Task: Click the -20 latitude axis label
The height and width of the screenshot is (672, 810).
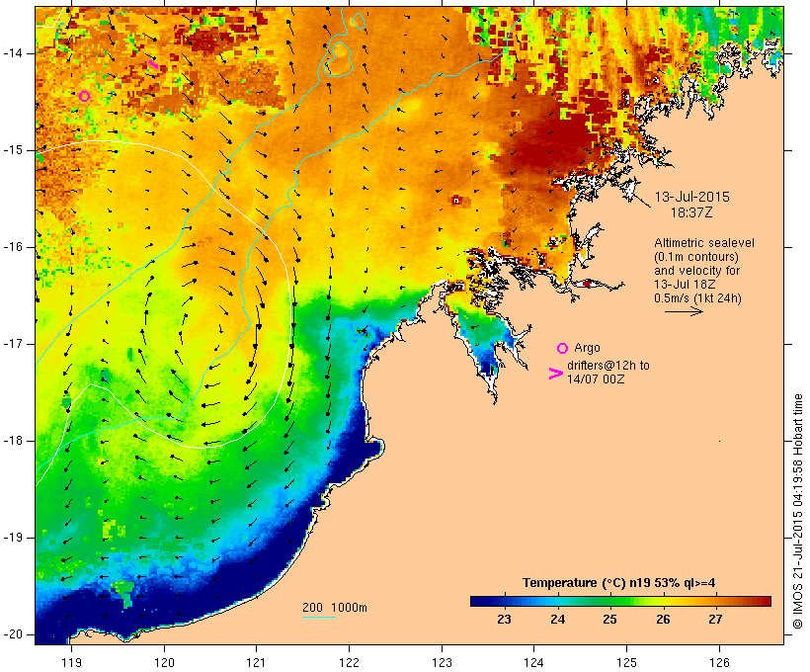Action: coord(13,634)
